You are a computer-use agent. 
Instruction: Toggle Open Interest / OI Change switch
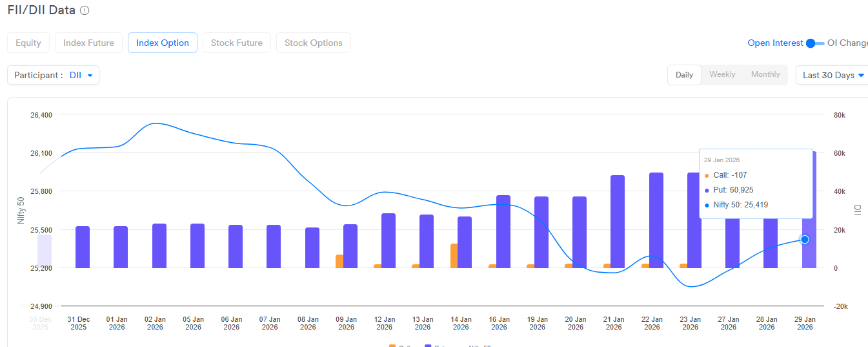[815, 43]
